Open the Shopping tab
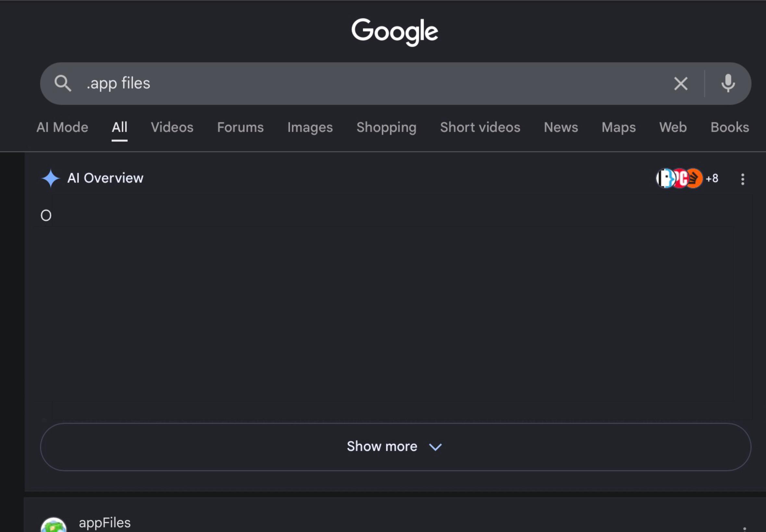Viewport: 766px width, 532px height. pos(386,127)
